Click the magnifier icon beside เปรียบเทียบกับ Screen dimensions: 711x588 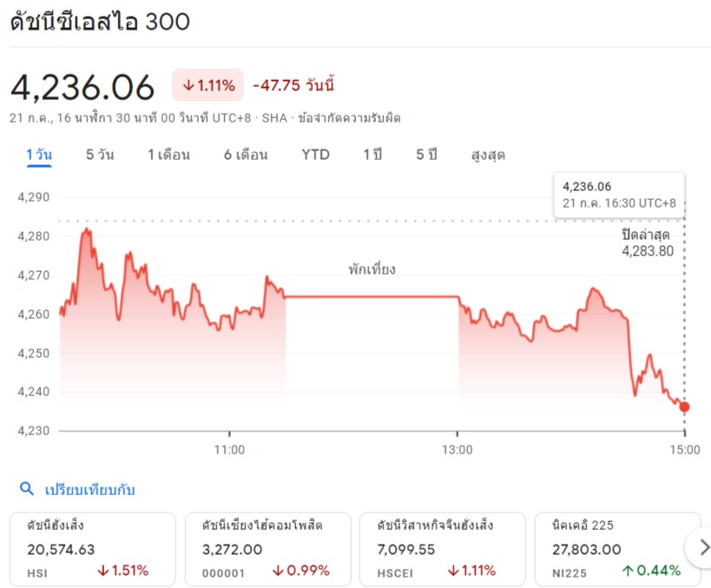pos(27,489)
